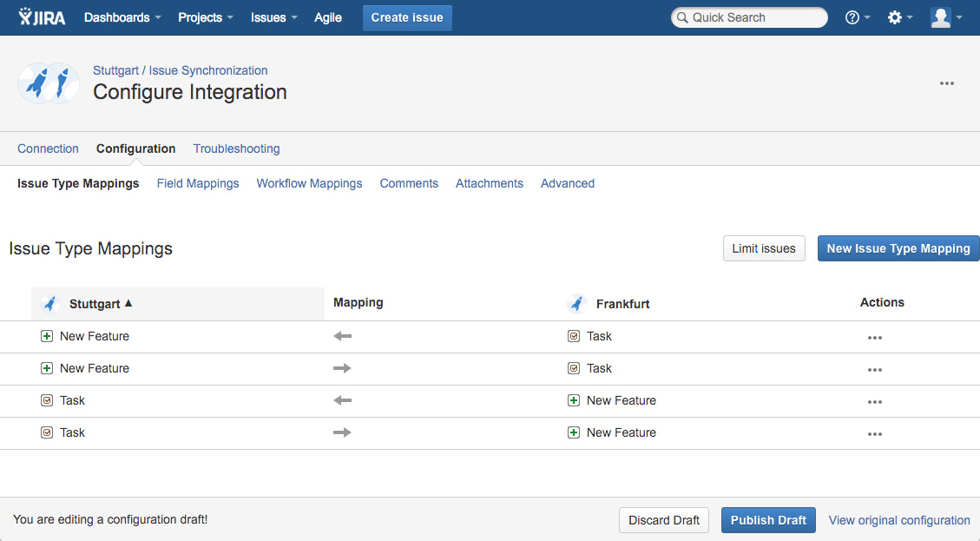The width and height of the screenshot is (980, 541).
Task: Expand the Dashboards dropdown
Action: 122,17
